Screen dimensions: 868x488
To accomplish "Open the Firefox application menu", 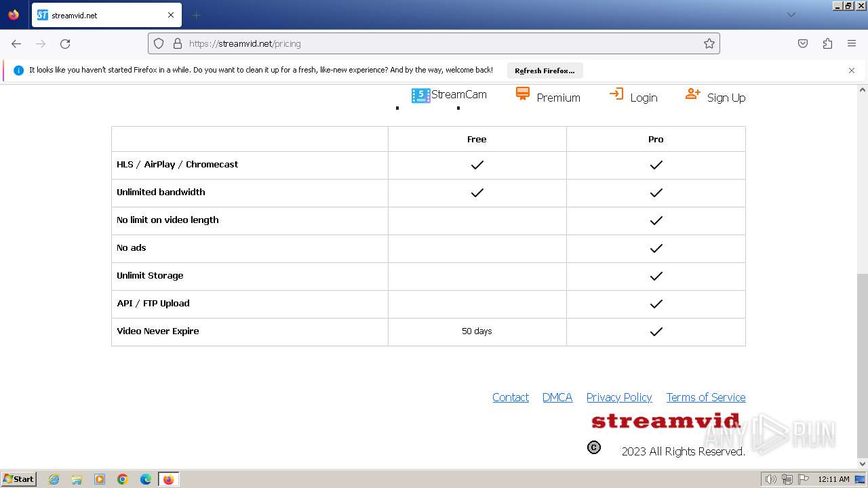I will [852, 43].
